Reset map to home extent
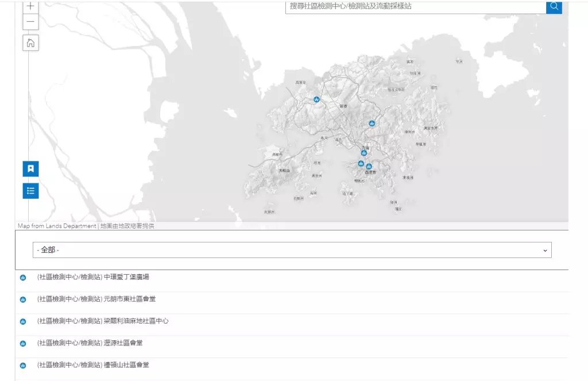This screenshot has height=381, width=588. [30, 43]
